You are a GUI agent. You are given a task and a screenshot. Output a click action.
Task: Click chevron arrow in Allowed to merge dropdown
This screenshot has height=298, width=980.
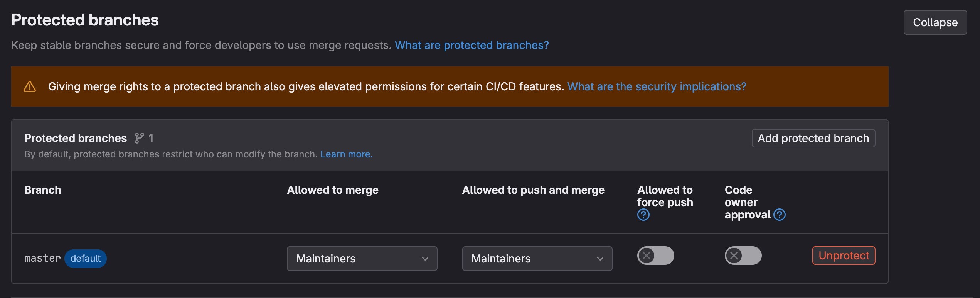pos(425,259)
